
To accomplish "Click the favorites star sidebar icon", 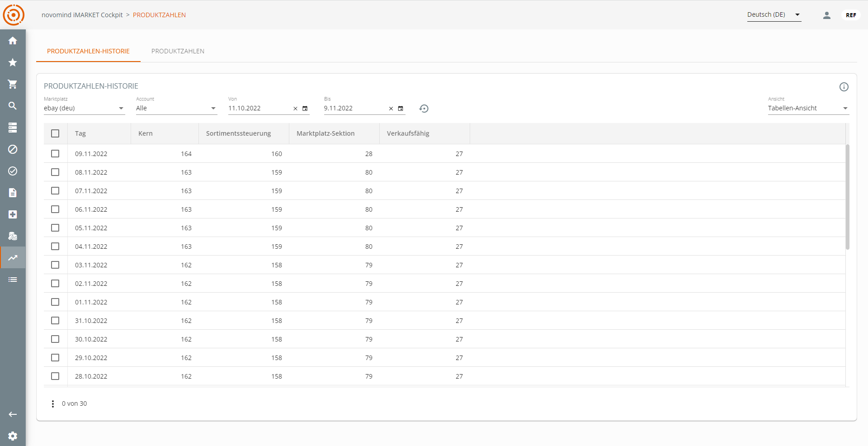I will click(13, 62).
